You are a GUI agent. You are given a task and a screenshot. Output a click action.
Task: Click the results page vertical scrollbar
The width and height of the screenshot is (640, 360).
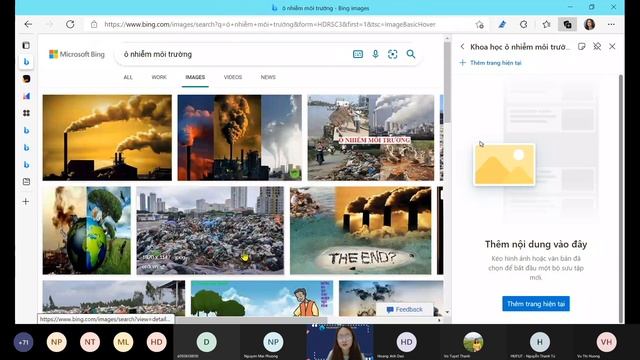tap(447, 82)
